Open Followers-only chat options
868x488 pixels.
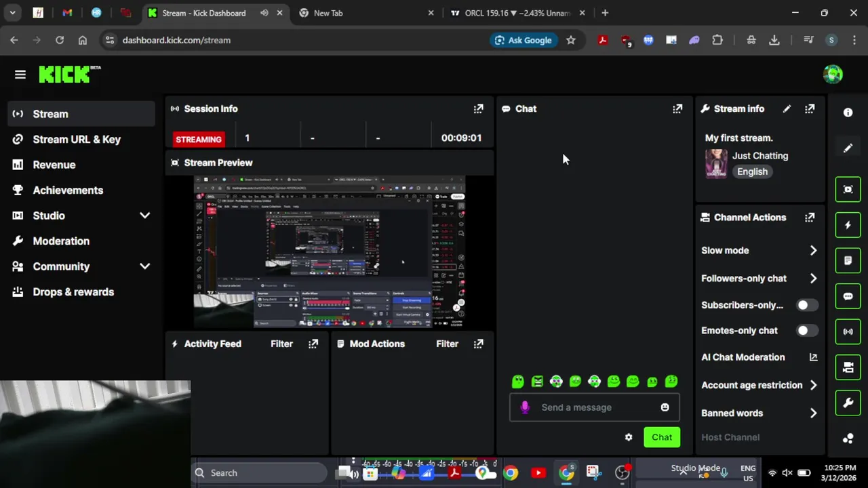click(759, 279)
